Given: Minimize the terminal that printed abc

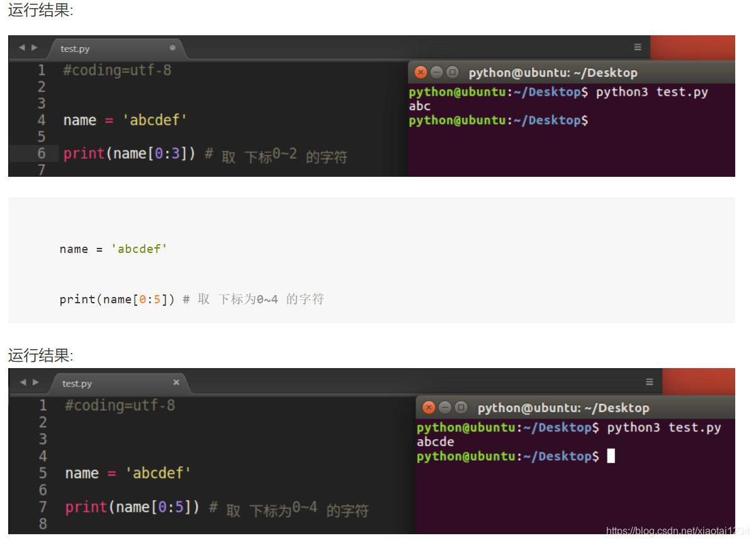Looking at the screenshot, I should click(x=436, y=73).
